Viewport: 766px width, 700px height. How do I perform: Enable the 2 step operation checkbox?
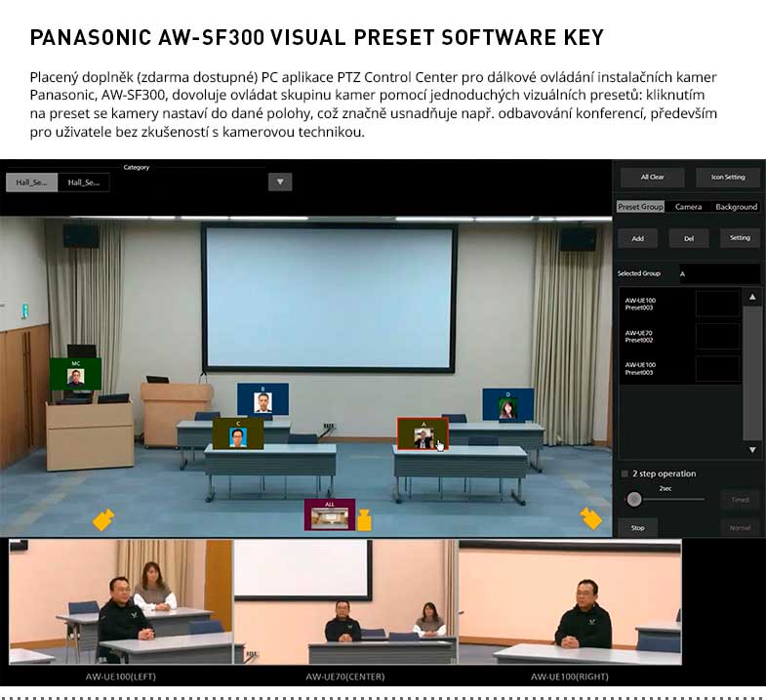click(x=625, y=474)
